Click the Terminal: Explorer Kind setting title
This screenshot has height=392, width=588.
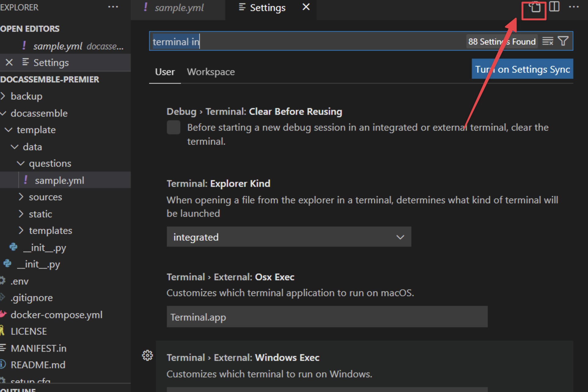coord(219,183)
